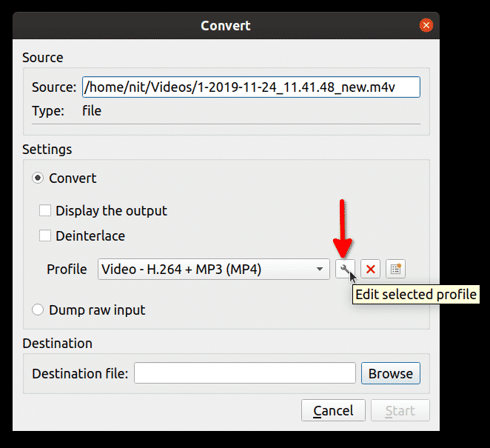This screenshot has width=490, height=448.
Task: Open the Profile dropdown list
Action: pos(213,270)
